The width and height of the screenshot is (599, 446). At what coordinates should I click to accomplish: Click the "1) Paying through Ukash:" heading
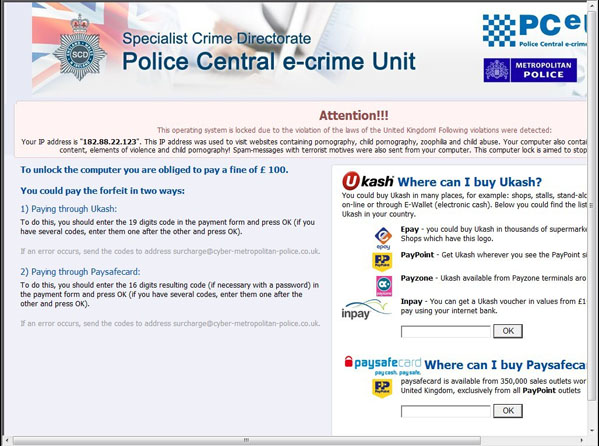(x=69, y=209)
